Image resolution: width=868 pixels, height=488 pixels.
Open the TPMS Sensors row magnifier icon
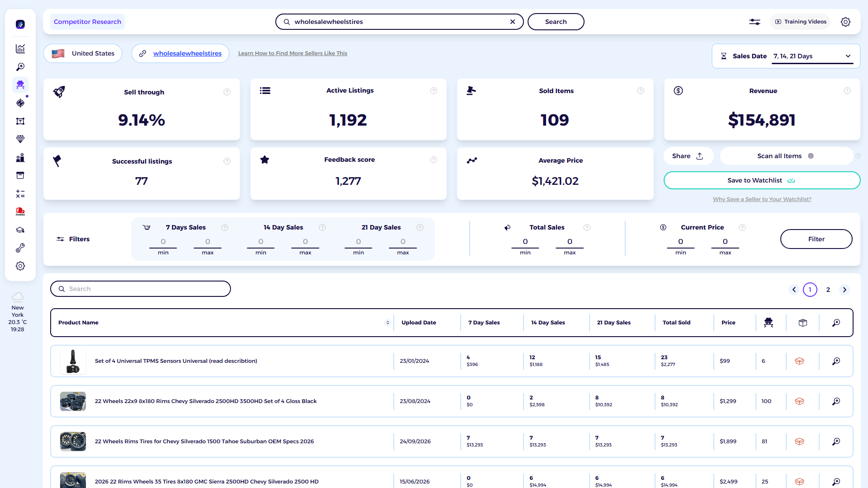[x=836, y=361]
